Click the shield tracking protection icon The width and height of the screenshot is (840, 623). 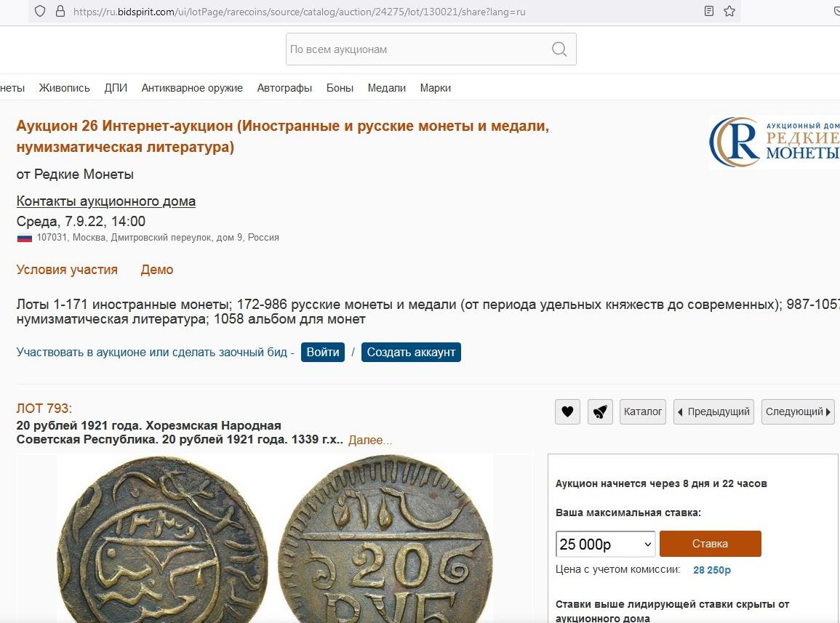(40, 11)
